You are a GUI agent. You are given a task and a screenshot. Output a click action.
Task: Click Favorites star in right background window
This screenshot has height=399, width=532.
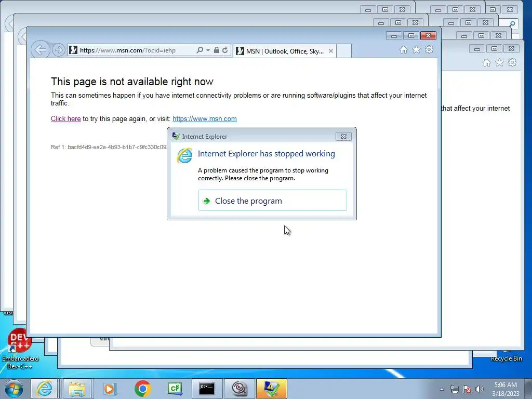tap(499, 63)
